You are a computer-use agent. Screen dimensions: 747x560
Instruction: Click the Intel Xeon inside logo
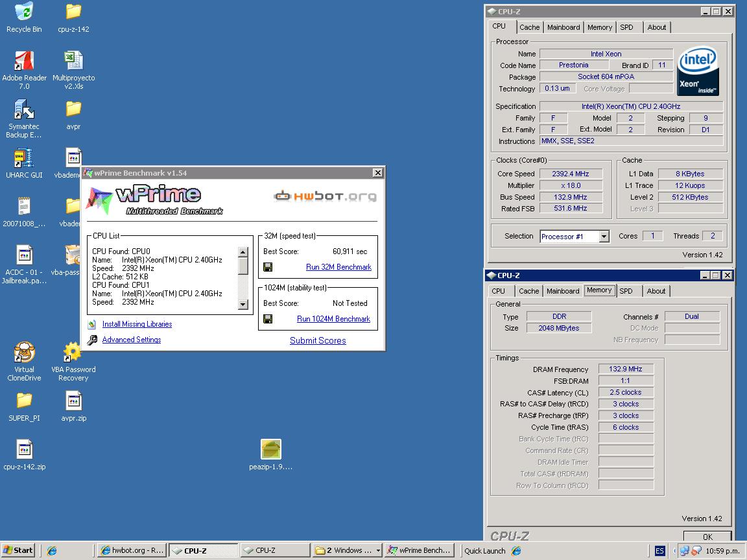(698, 71)
